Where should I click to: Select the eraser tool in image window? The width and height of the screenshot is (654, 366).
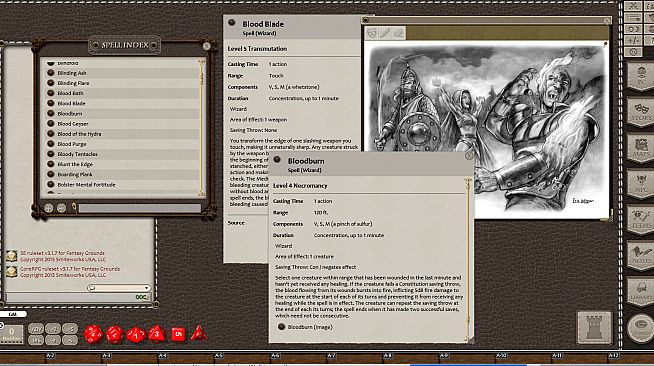click(x=399, y=33)
